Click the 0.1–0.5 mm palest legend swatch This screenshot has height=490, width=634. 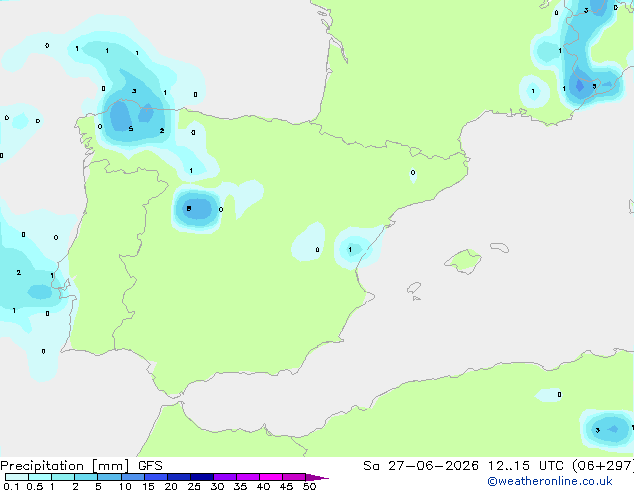17,477
